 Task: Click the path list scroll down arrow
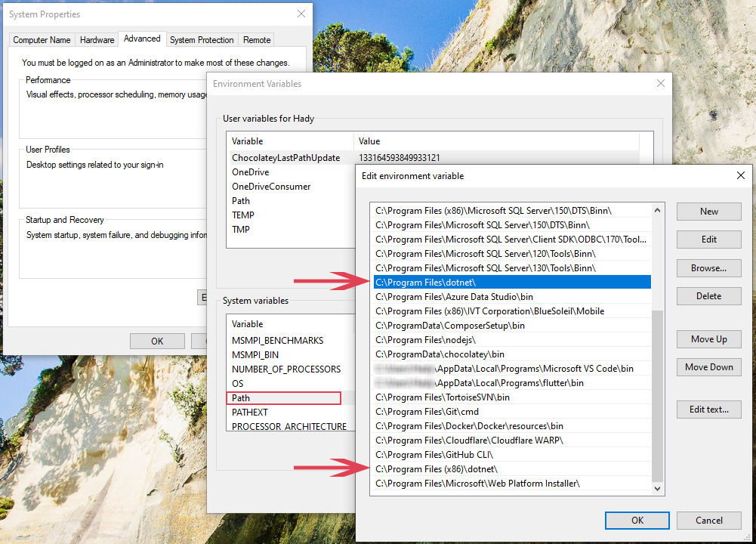click(656, 488)
